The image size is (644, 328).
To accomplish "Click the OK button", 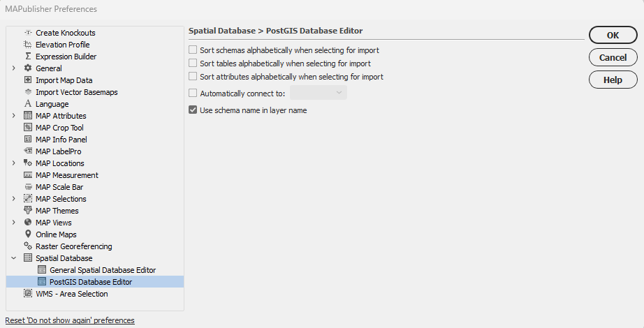I will (613, 36).
